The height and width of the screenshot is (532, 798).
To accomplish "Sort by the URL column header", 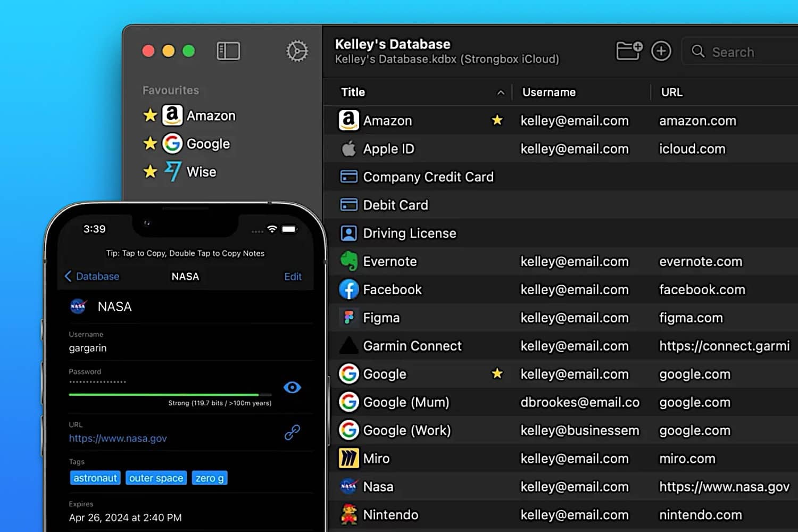I will pos(671,92).
